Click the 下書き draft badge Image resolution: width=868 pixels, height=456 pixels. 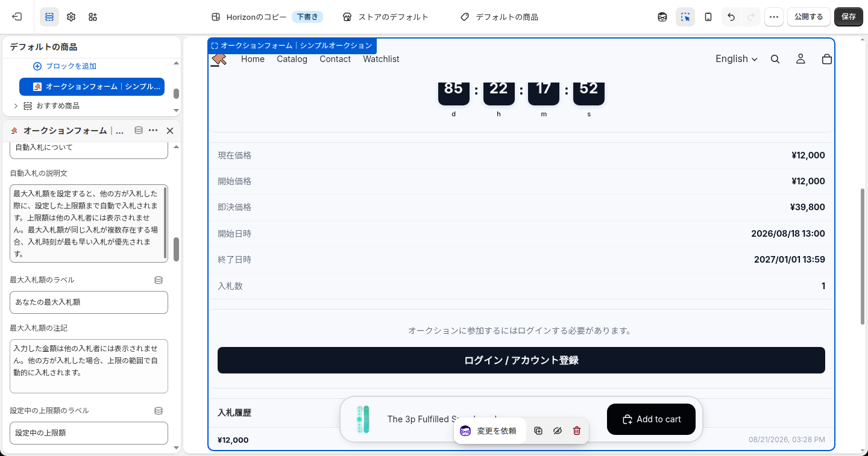tap(307, 17)
